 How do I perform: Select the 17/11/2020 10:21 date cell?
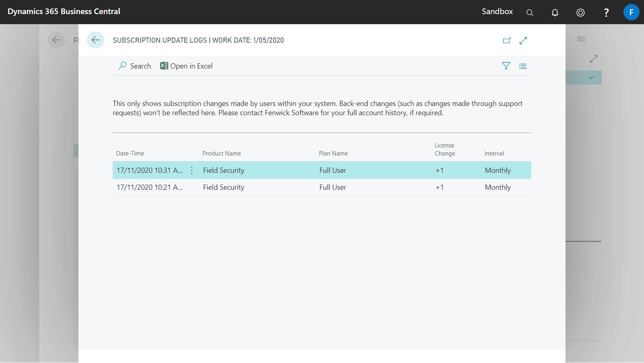[x=150, y=187]
